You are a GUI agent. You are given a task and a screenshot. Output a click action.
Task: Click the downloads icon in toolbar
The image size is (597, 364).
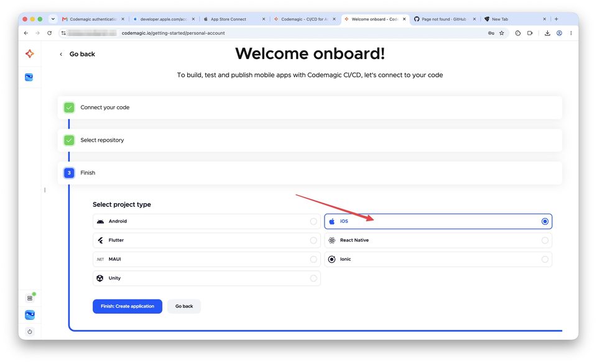[547, 33]
